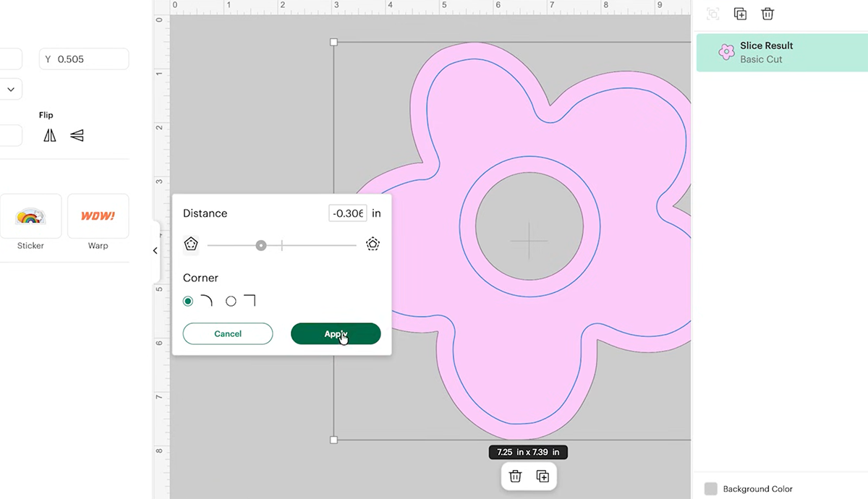Duplicate selection using canvas duplicate icon
This screenshot has width=868, height=499.
pyautogui.click(x=542, y=476)
